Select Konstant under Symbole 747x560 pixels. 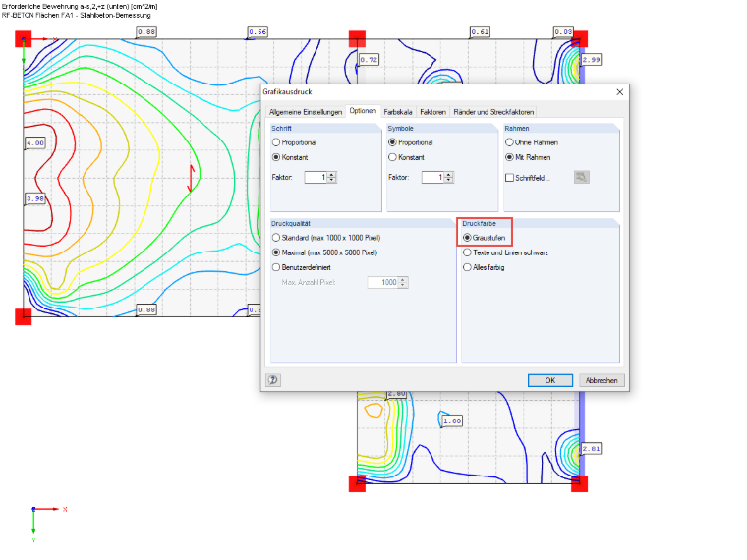[x=406, y=157]
